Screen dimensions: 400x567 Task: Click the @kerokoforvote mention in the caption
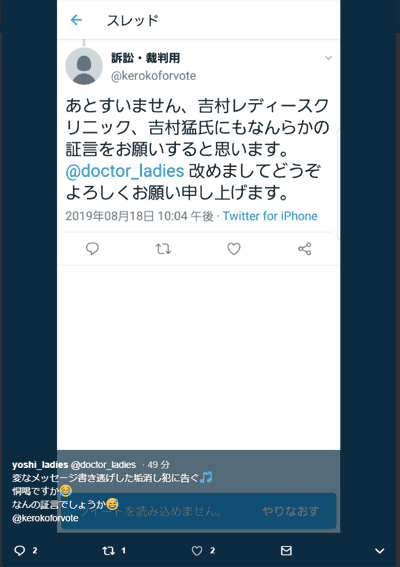coord(45,518)
